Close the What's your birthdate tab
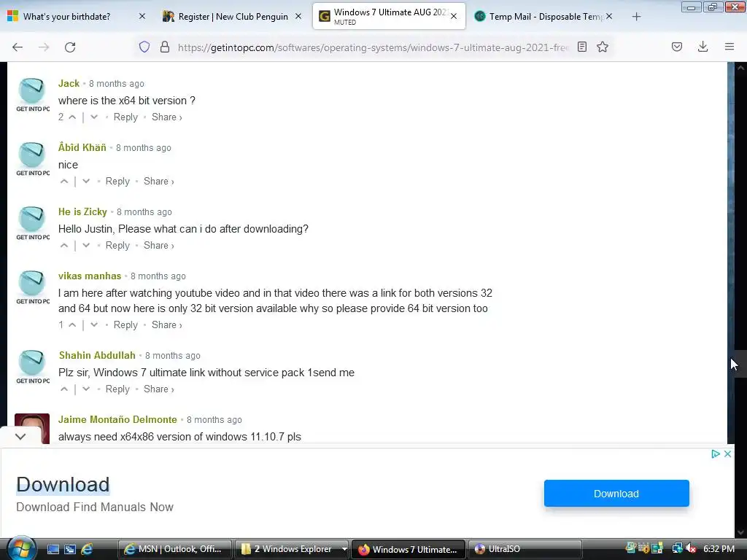This screenshot has height=560, width=747. [x=142, y=16]
